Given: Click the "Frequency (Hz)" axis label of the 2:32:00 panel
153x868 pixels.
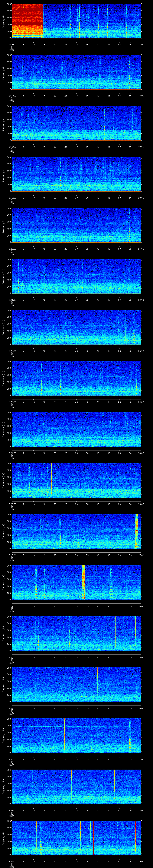Looking at the screenshot, I should (x=3, y=838).
